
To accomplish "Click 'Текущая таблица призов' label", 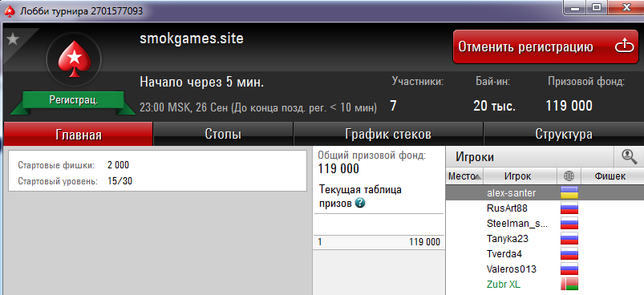I will tap(360, 196).
